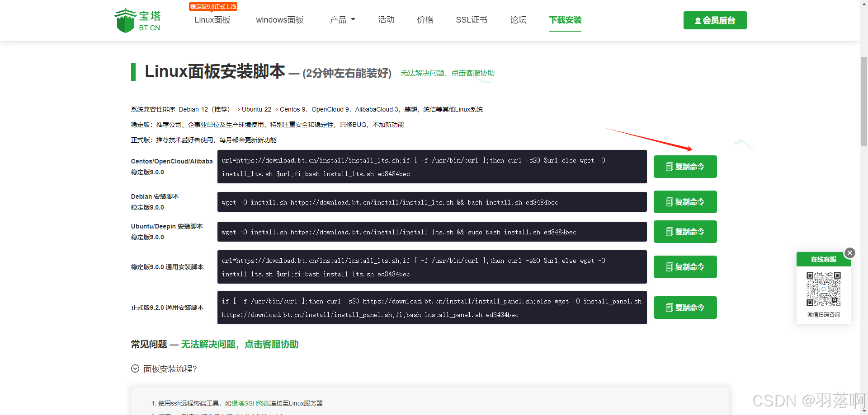868x415 pixels.
Task: Close the 在线客服 floating widget
Action: pos(850,253)
